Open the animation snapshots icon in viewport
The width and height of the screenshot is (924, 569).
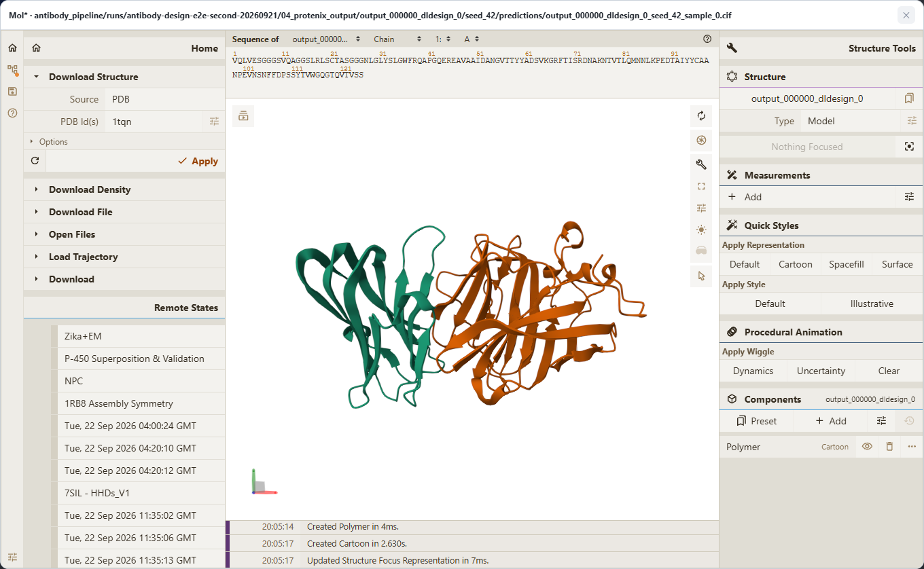pos(243,116)
